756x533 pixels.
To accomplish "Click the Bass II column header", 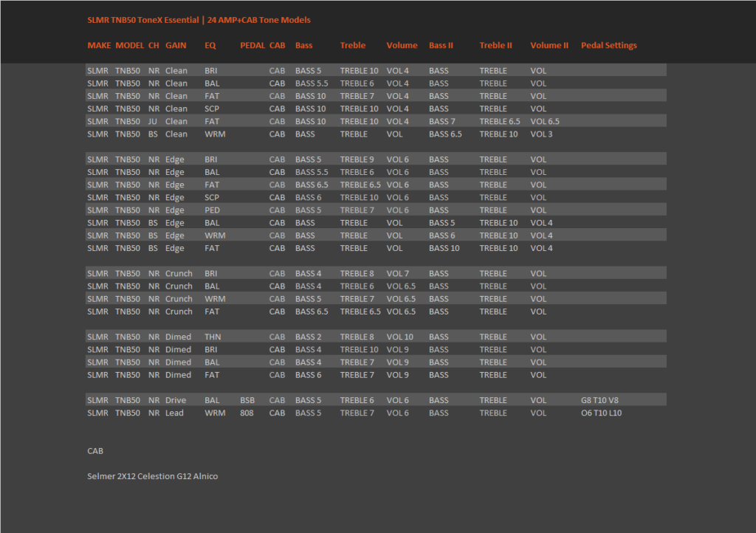I will point(441,45).
